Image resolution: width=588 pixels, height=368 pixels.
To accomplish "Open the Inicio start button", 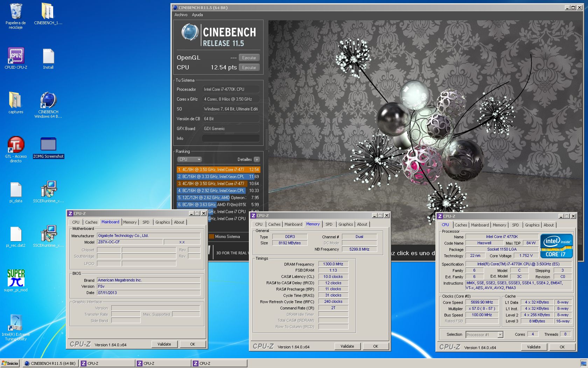I will [x=10, y=363].
